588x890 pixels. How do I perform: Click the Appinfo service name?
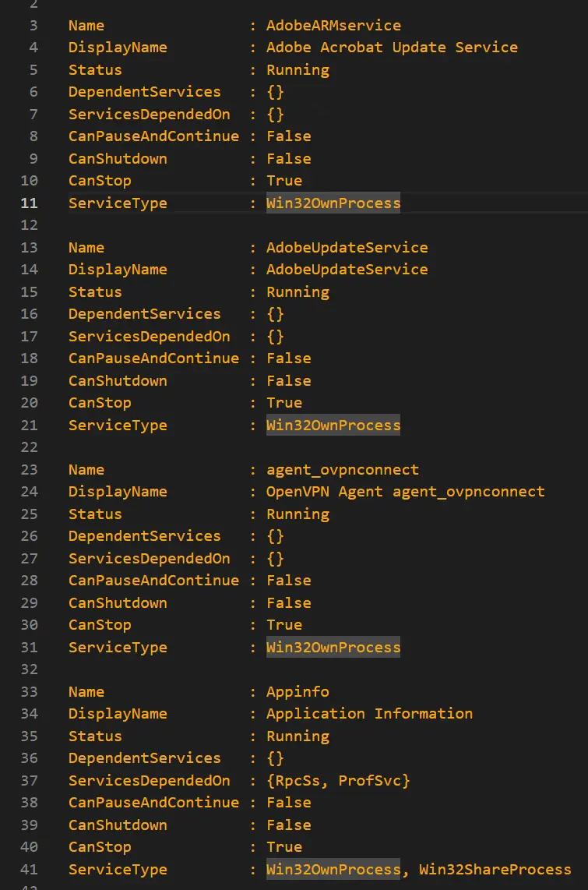[298, 692]
